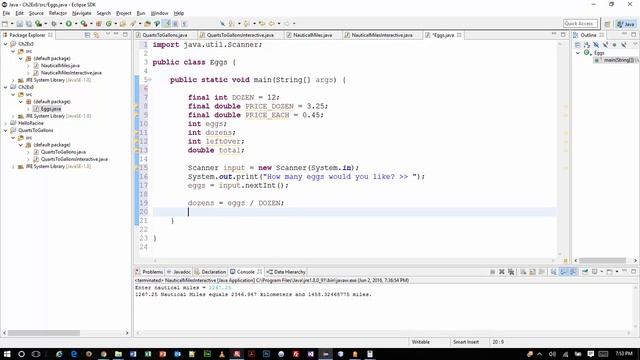Click into the Quick Access field
This screenshot has height=360, width=640.
click(x=580, y=24)
